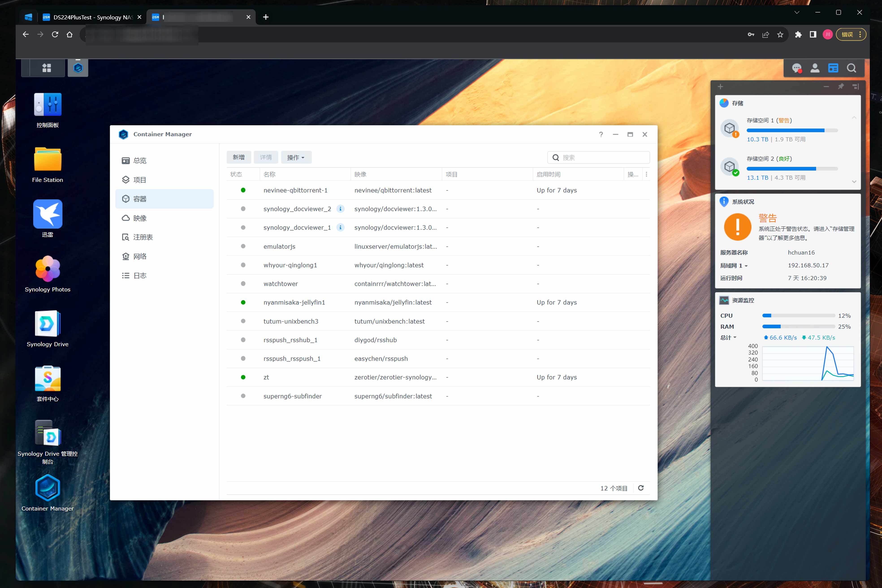Select the nyanmisaka-jellyfin1 container row

point(294,302)
